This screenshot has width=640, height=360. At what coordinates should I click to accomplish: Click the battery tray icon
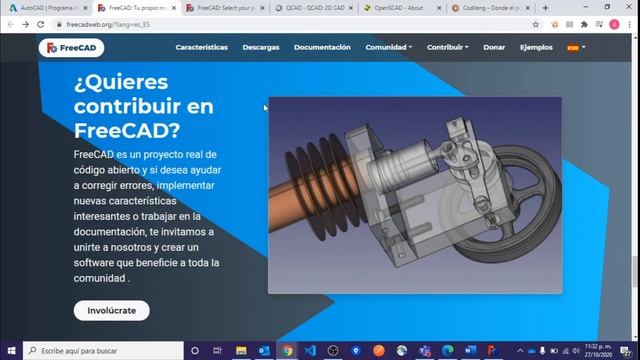click(x=554, y=351)
